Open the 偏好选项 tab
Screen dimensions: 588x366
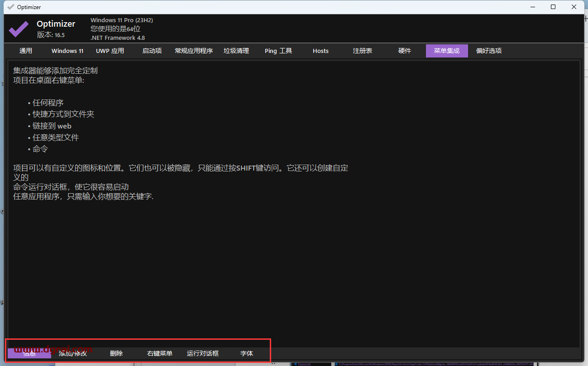(x=489, y=51)
